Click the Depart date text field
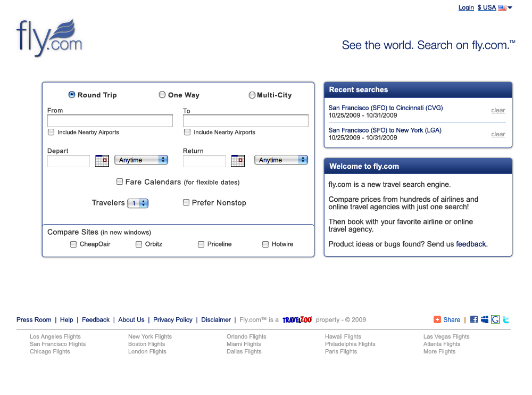The image size is (532, 395). (69, 161)
